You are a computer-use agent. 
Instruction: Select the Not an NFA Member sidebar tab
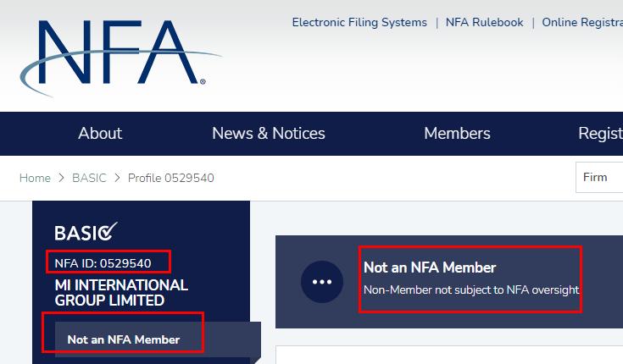(x=124, y=339)
